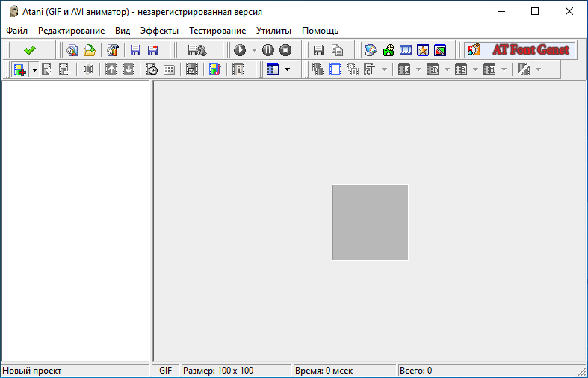Pause the animation playback
588x378 pixels.
(x=268, y=50)
